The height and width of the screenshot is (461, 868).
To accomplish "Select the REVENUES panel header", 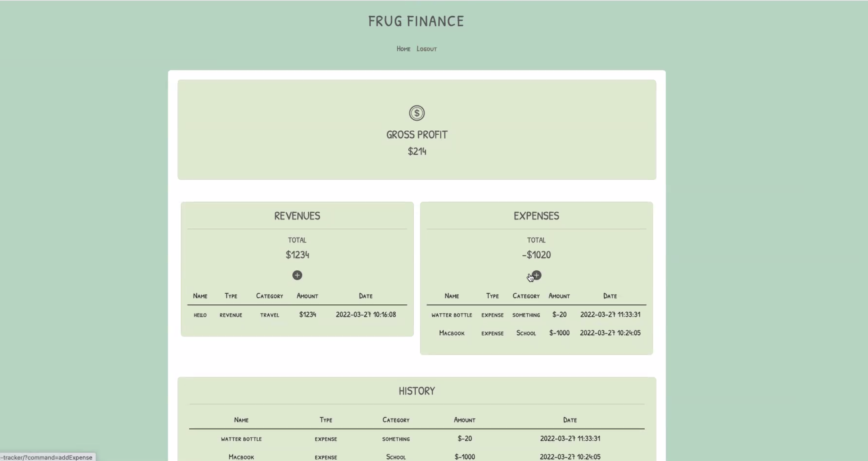I will tap(297, 216).
